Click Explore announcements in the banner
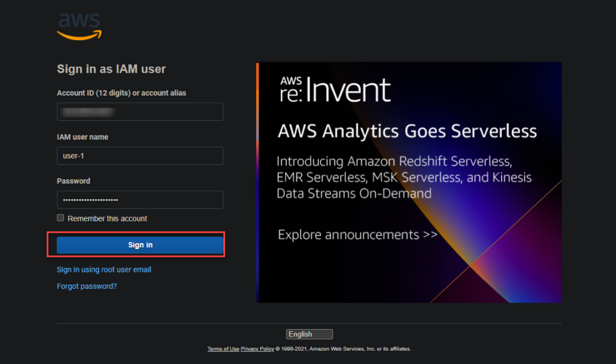 [x=357, y=235]
